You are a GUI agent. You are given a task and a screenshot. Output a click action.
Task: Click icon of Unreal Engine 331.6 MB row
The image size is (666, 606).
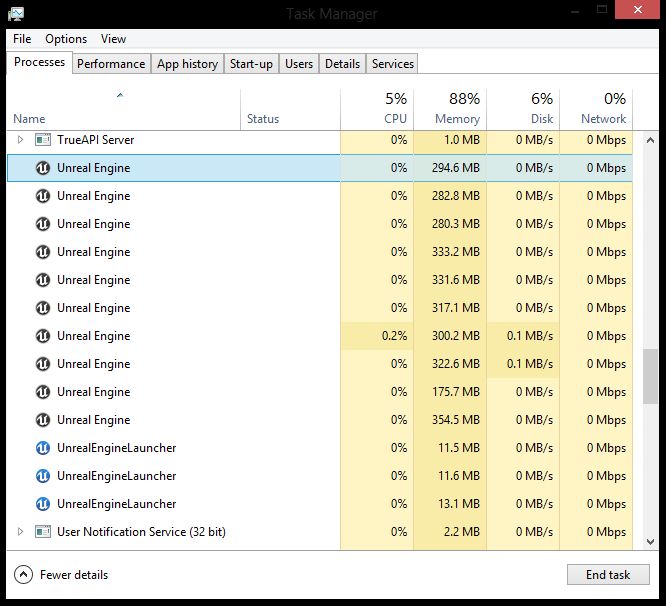pos(43,280)
